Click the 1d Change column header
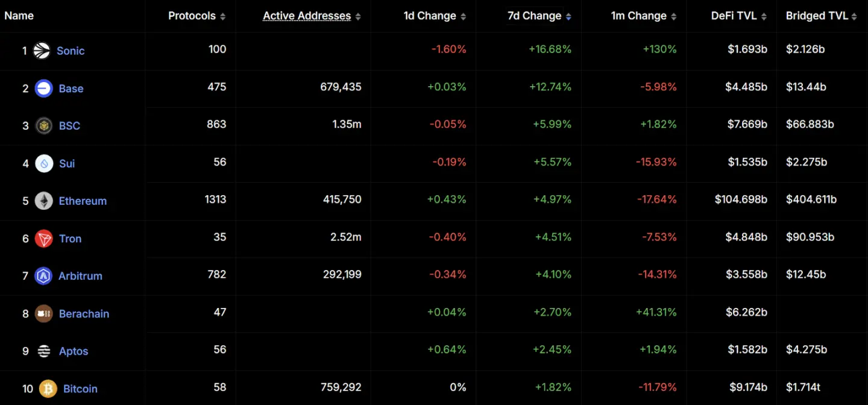The width and height of the screenshot is (868, 405). 430,16
